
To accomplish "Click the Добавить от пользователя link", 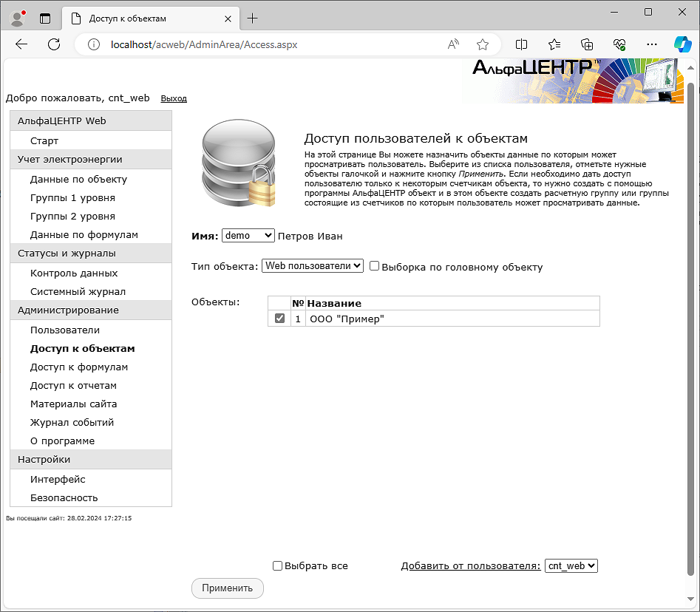I will point(471,565).
